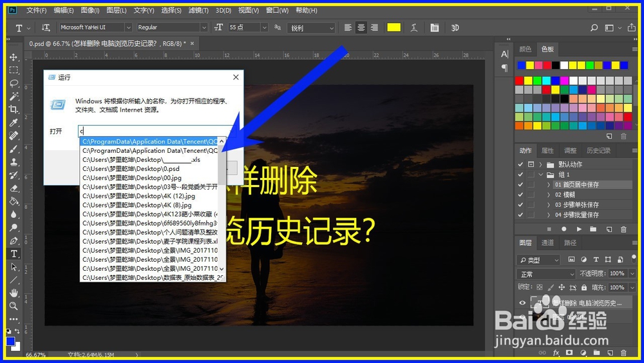Select the Clone Stamp tool
This screenshot has height=363, width=644.
[x=14, y=162]
